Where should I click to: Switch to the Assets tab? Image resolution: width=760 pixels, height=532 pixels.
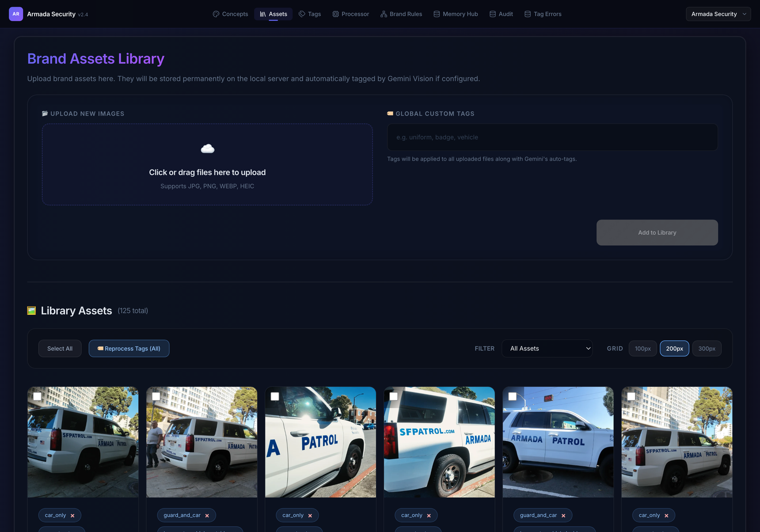click(273, 14)
